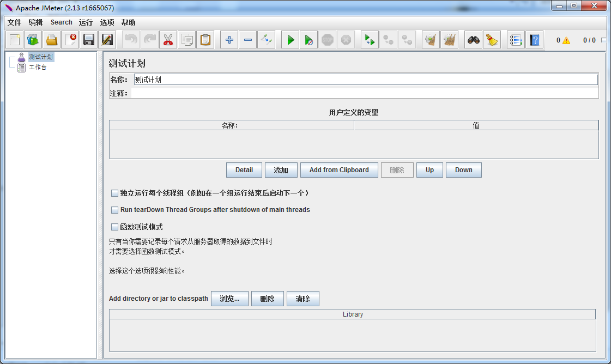Expand all nodes with plus icon

[229, 40]
